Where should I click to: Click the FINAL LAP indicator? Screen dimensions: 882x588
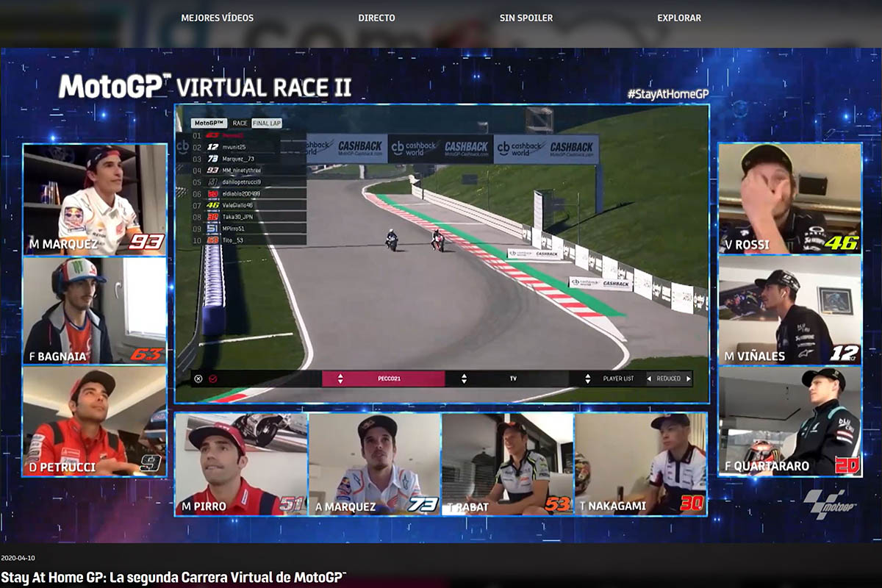(x=266, y=123)
